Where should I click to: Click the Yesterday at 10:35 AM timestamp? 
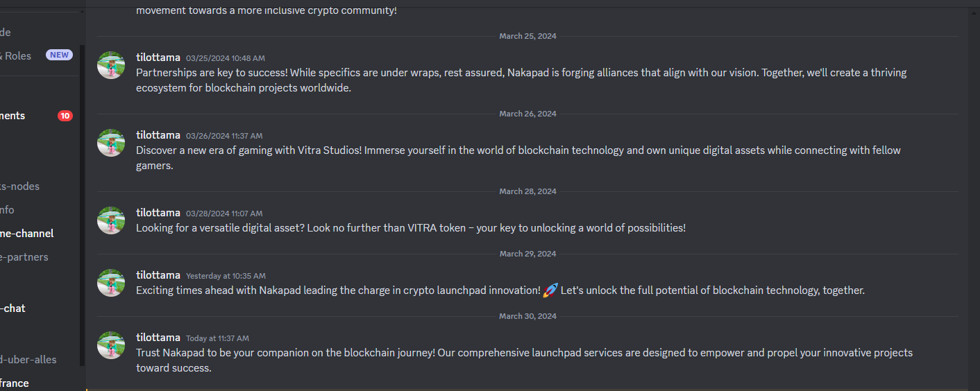click(226, 275)
